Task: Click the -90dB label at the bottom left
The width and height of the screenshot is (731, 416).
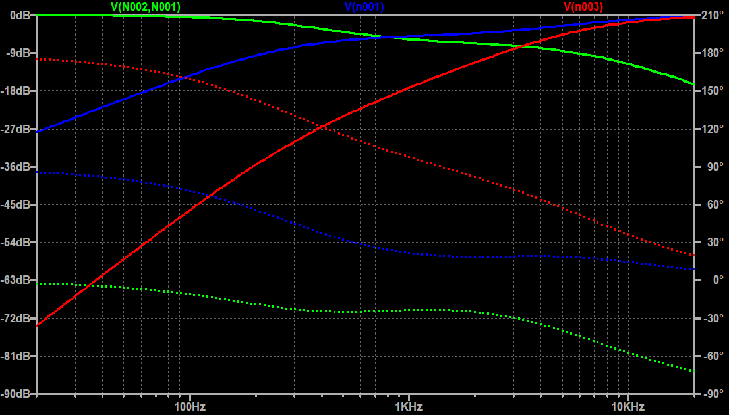Action: click(17, 394)
